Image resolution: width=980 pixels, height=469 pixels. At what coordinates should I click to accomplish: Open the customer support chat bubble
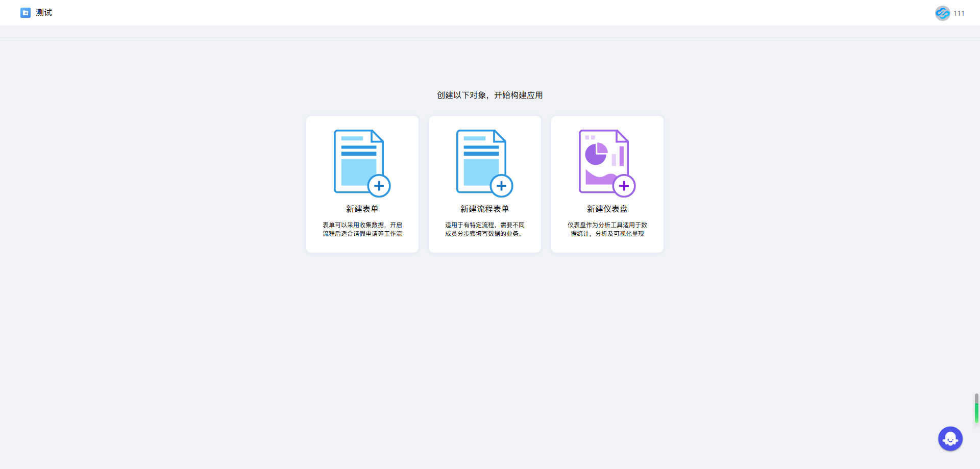(950, 438)
